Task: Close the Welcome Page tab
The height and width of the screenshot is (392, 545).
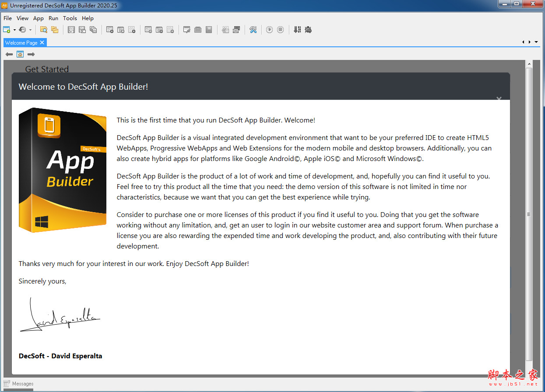Action: click(42, 42)
